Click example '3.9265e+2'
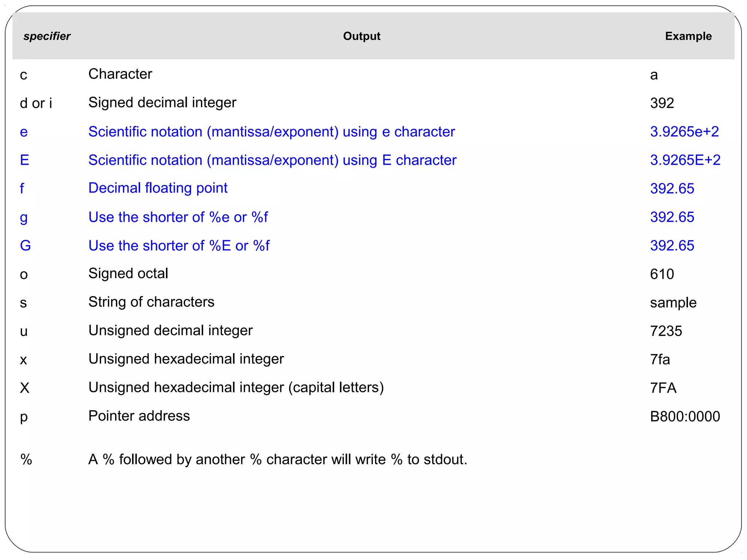 [685, 132]
